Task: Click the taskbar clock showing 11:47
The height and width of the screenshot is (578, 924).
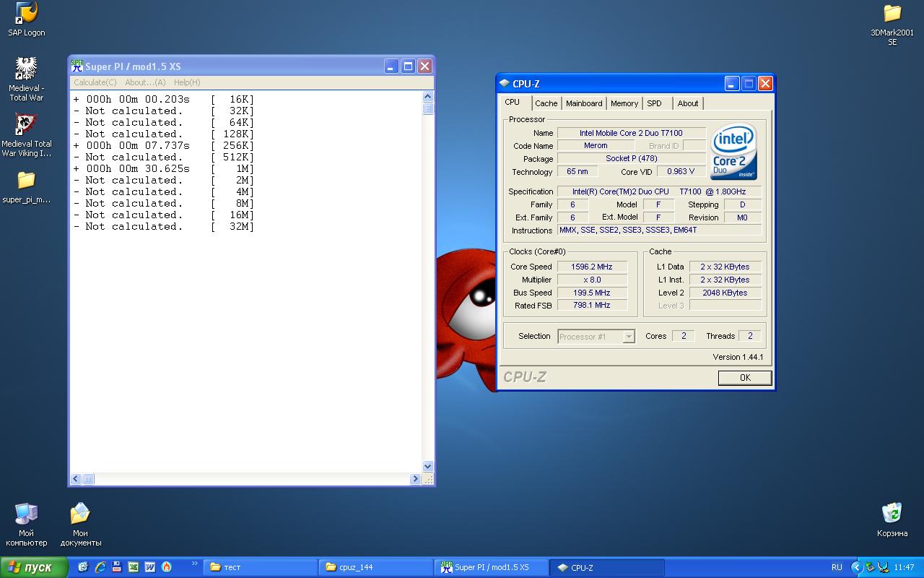Action: (904, 567)
